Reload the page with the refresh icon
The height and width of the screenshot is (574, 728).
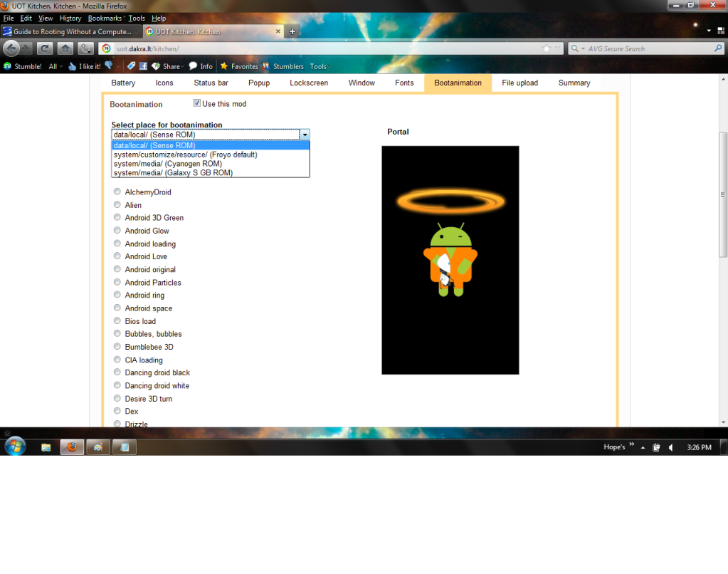(44, 48)
